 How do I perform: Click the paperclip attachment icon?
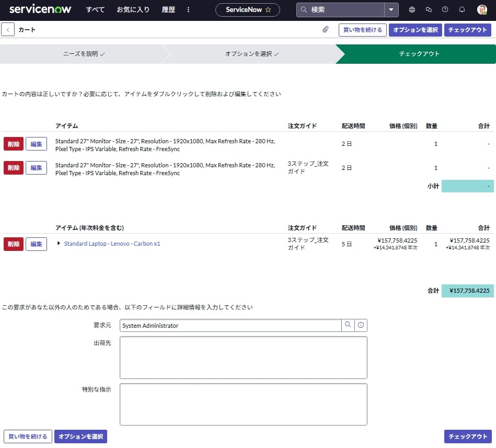(325, 30)
